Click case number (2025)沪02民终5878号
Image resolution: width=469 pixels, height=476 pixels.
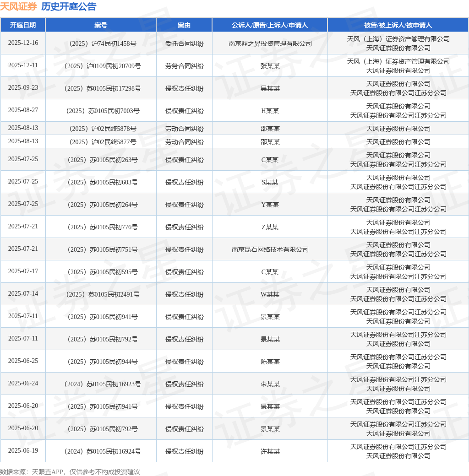click(x=103, y=129)
